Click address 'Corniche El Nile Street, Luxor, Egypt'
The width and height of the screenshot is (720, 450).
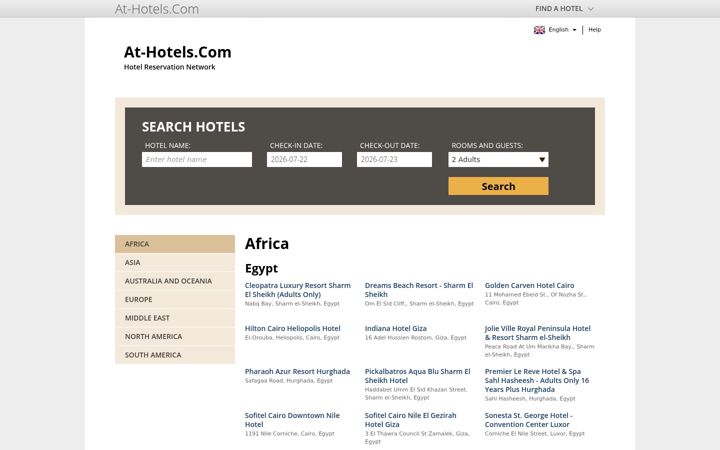click(535, 433)
